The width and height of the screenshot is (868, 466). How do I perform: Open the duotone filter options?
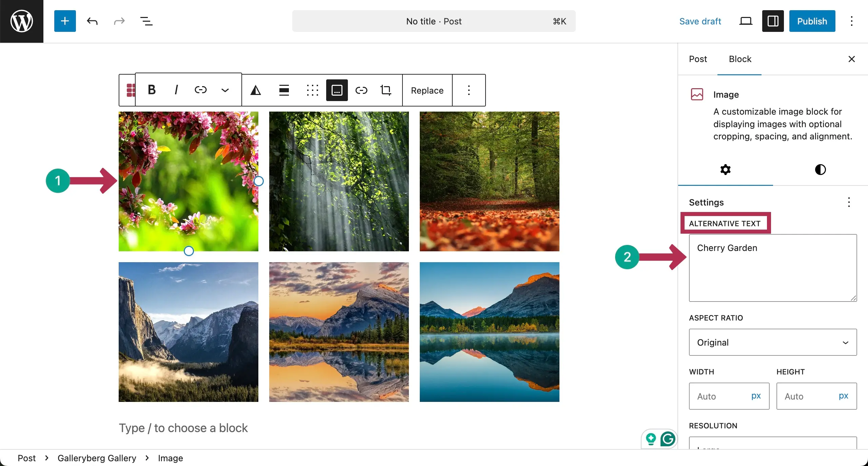coord(256,90)
